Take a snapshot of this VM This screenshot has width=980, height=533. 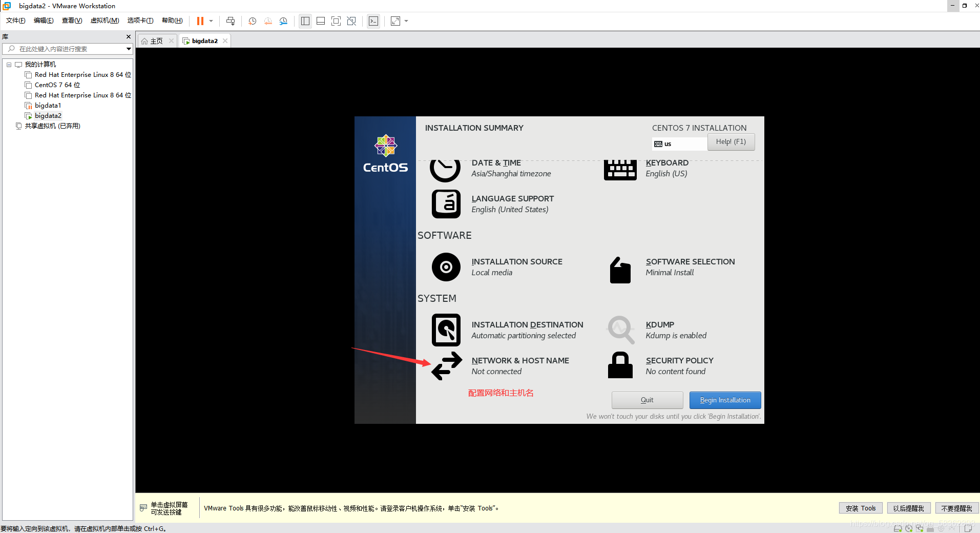tap(253, 21)
